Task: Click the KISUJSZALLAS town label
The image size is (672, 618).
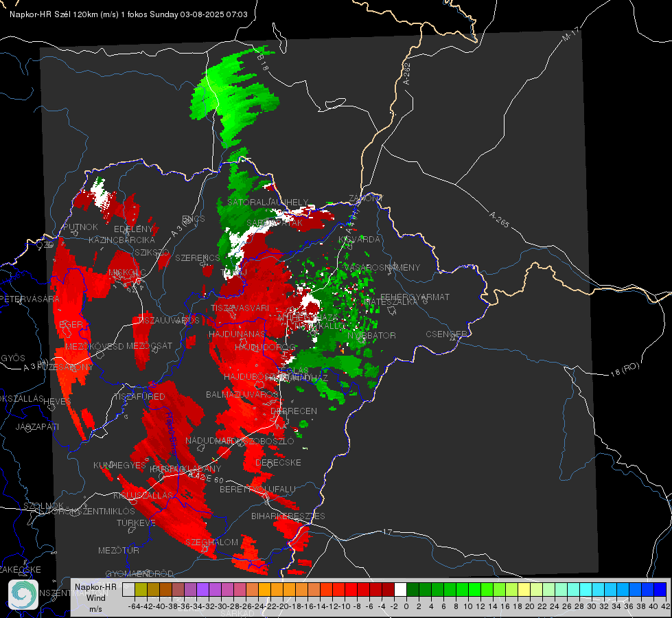Action: point(143,495)
